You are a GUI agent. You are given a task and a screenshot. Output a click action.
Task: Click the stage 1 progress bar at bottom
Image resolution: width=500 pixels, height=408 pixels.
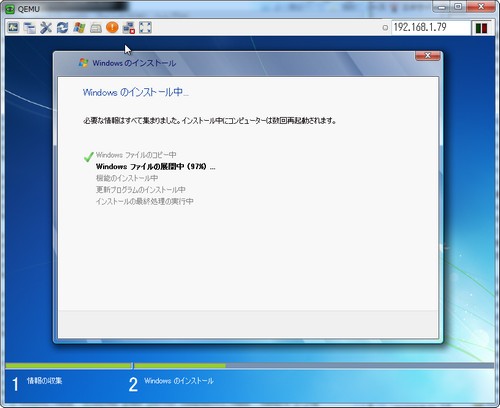(68, 366)
